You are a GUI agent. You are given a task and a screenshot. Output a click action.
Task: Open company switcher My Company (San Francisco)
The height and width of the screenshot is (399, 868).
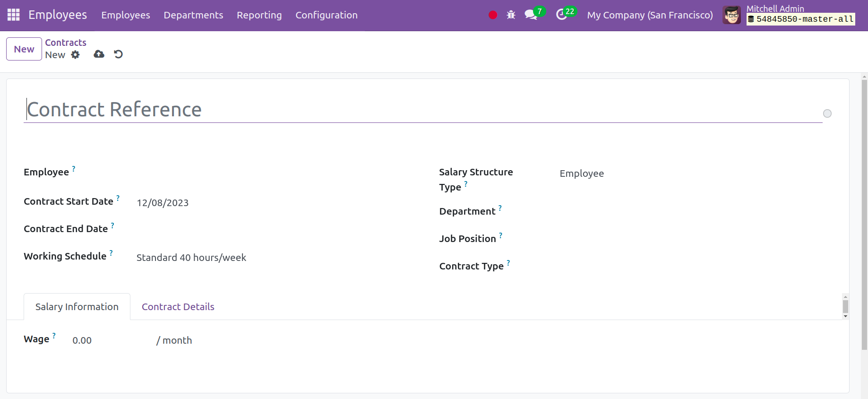click(650, 15)
